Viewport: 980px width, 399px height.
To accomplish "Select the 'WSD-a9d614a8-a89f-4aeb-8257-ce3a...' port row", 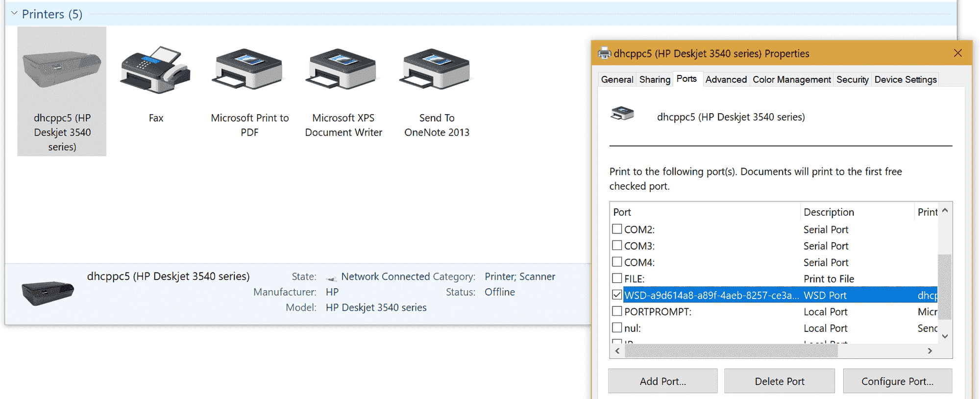I will tap(774, 295).
